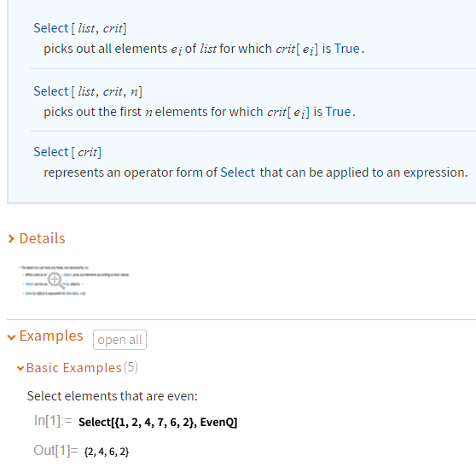
Task: Click the Out[1]= cell label
Action: coord(55,451)
